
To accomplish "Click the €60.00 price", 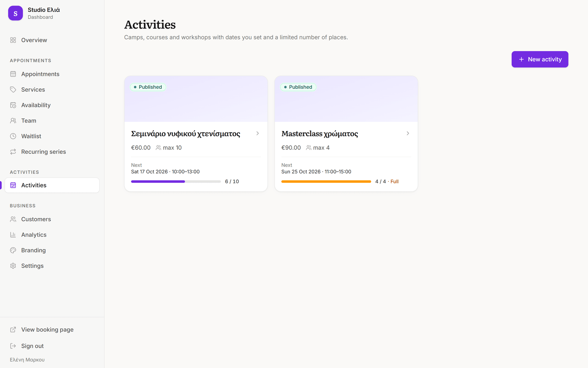I will coord(141,148).
